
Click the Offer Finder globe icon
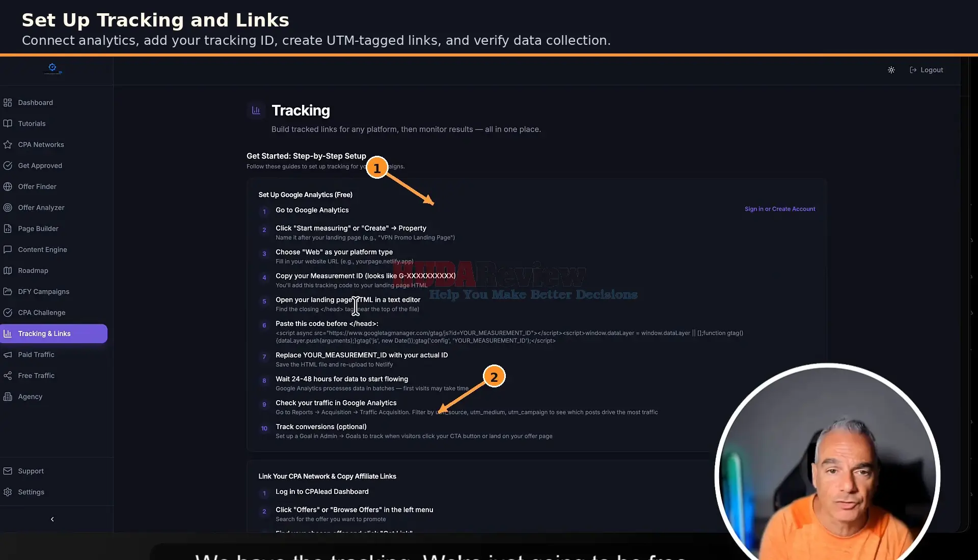pyautogui.click(x=8, y=186)
